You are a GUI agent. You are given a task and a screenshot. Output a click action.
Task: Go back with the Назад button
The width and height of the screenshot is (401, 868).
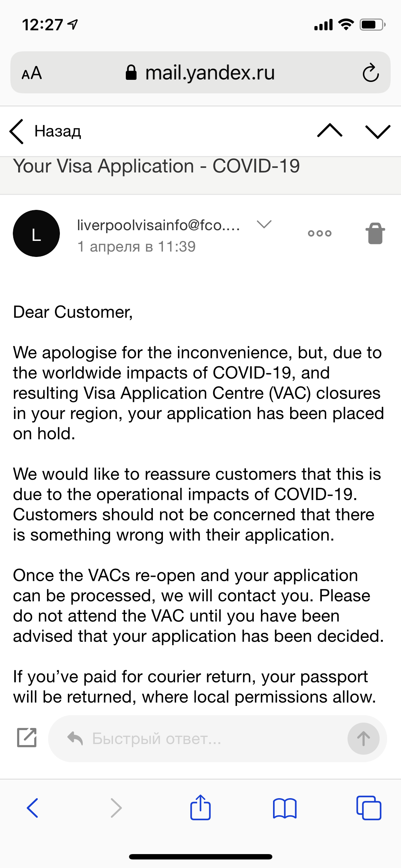tap(46, 131)
